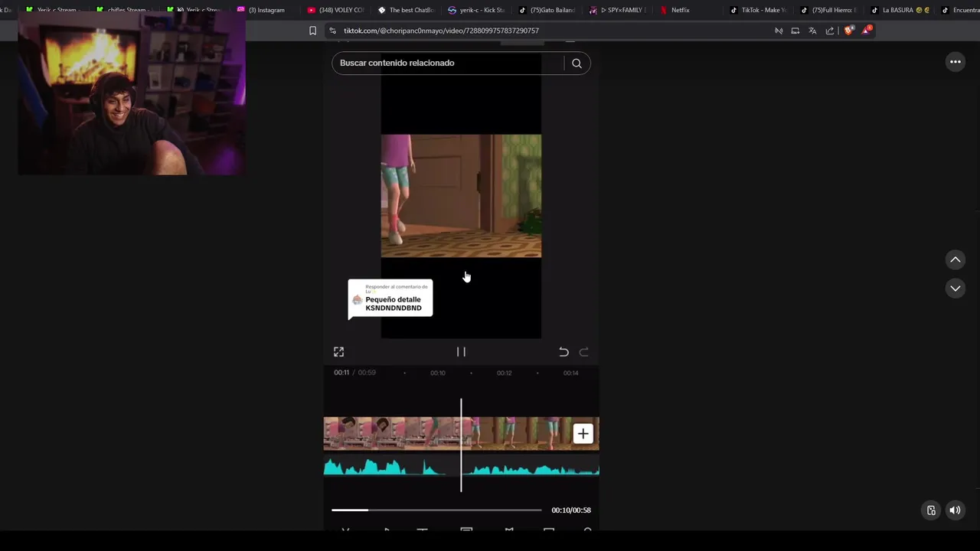
Task: Go to next video with down chevron
Action: [955, 289]
